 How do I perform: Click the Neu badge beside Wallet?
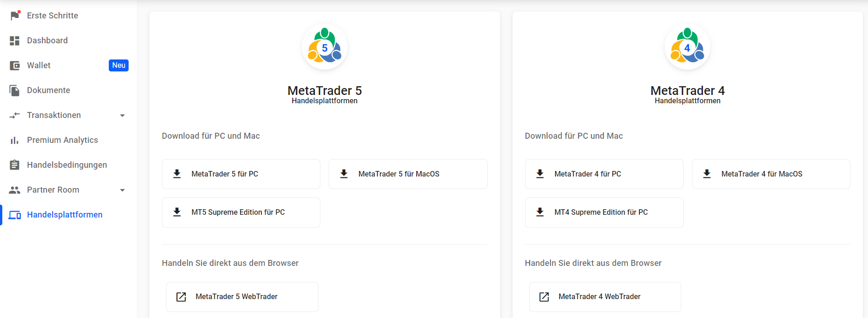pos(118,65)
